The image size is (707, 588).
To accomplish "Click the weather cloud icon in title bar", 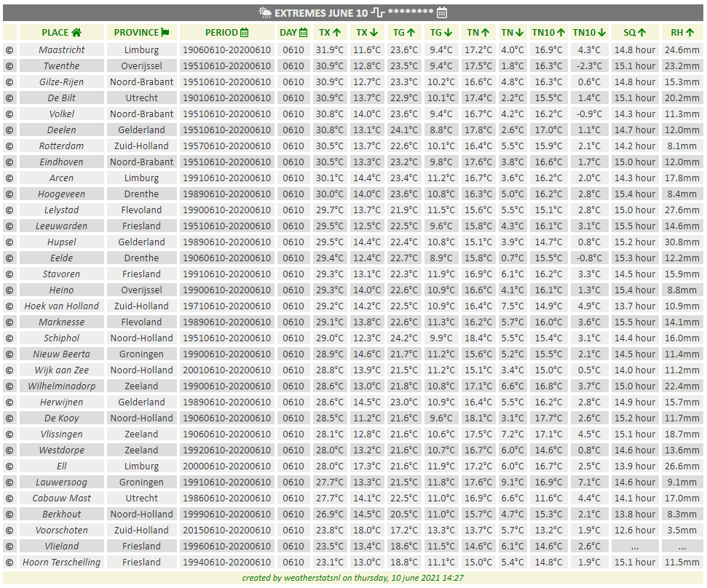I will tap(265, 12).
